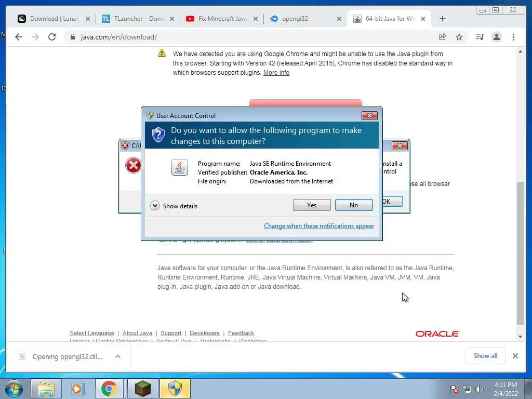
Task: Click the yellow warning triangle icon
Action: click(x=162, y=54)
